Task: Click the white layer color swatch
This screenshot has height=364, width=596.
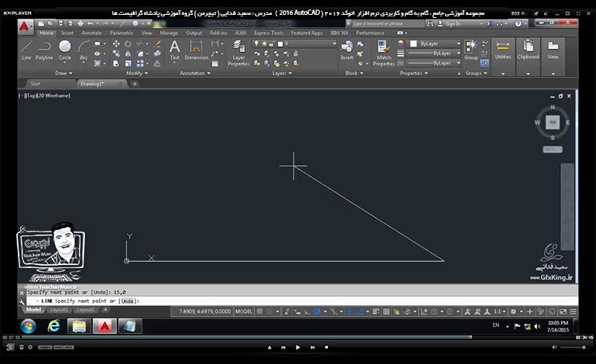Action: click(x=280, y=44)
